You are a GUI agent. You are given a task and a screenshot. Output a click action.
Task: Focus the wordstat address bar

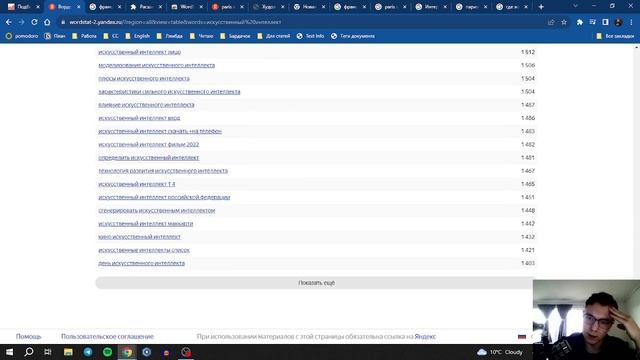point(302,22)
